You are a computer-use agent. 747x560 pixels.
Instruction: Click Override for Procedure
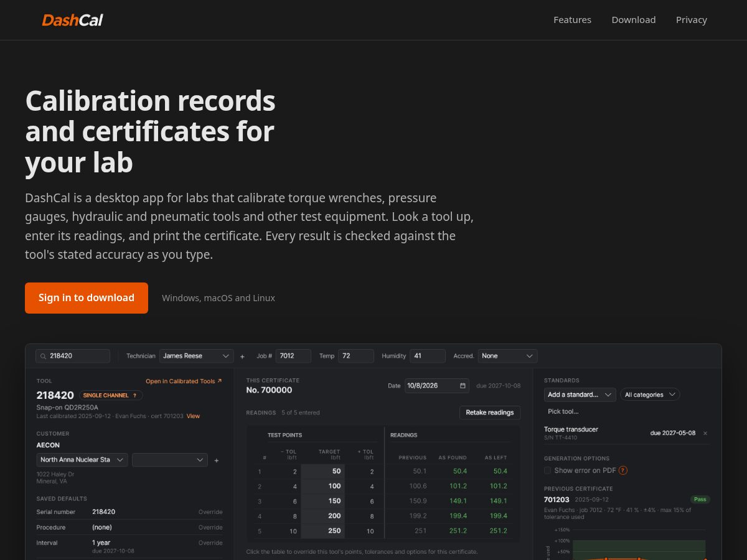coord(210,527)
